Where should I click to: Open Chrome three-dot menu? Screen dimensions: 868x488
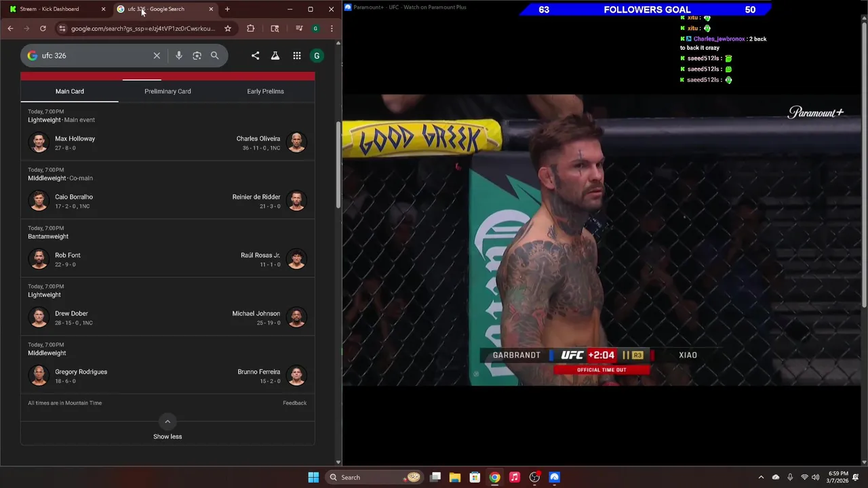coord(332,28)
